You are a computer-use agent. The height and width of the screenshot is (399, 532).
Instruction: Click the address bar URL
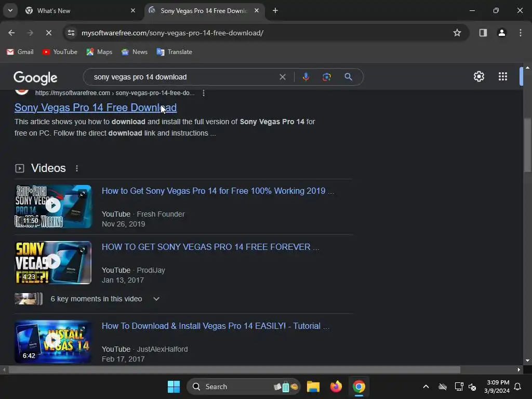[x=172, y=33]
